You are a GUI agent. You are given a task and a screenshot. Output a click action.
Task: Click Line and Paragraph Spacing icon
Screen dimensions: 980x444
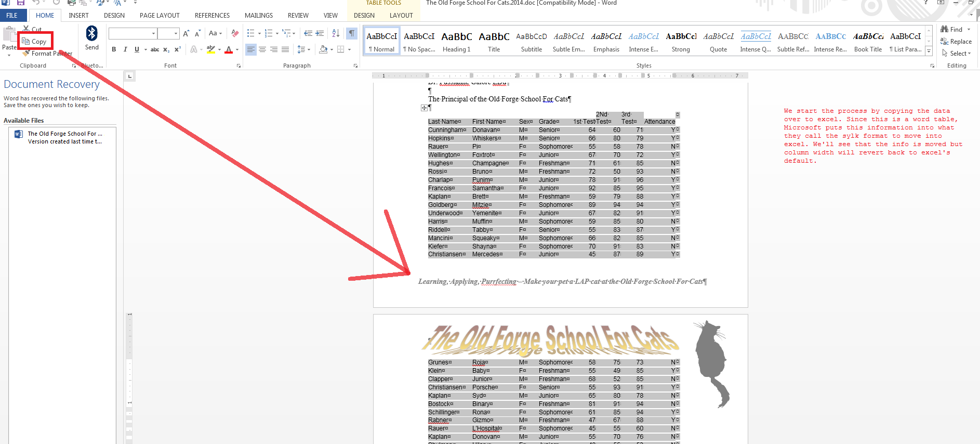pyautogui.click(x=300, y=49)
